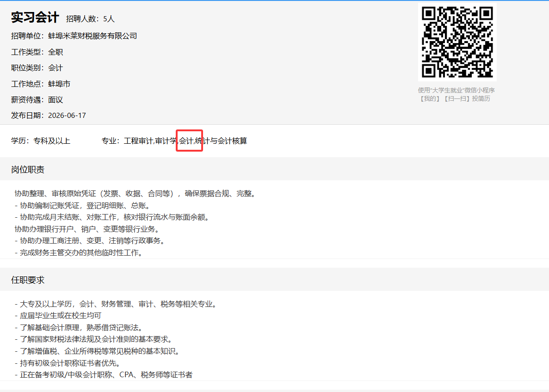Viewport: 549px width, 392px height.
Task: Click the line 完成财务主管交办的其他临时性工作
Action: pos(80,253)
